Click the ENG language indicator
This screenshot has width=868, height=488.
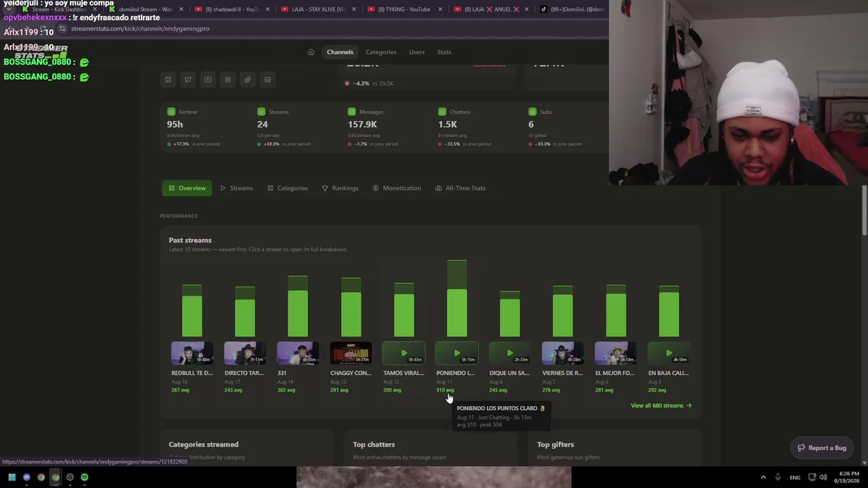[x=795, y=477]
